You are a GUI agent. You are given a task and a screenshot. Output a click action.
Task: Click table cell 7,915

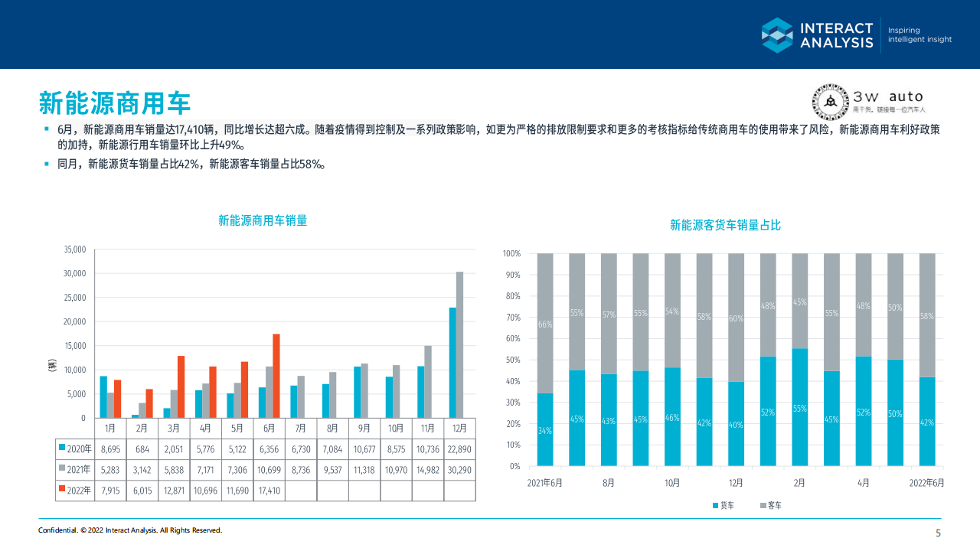click(x=109, y=491)
